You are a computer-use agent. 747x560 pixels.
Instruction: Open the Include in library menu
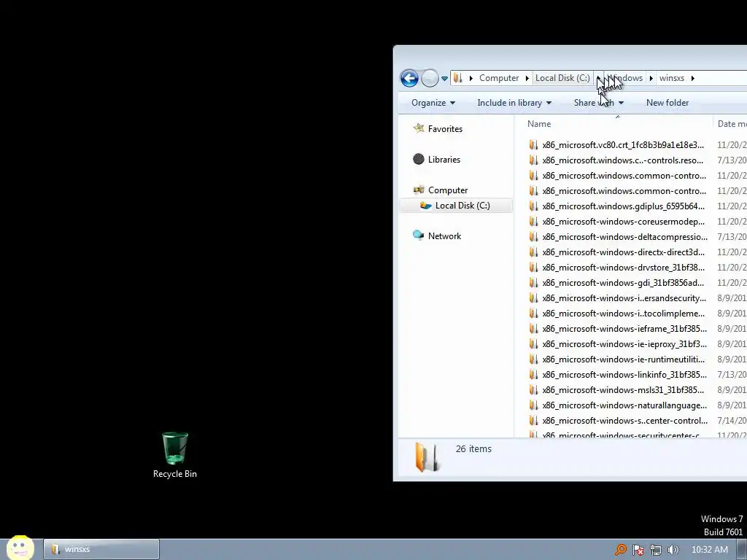pyautogui.click(x=514, y=103)
